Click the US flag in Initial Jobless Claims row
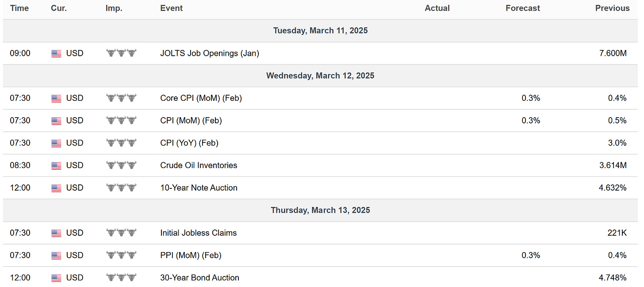The image size is (644, 287). click(56, 233)
